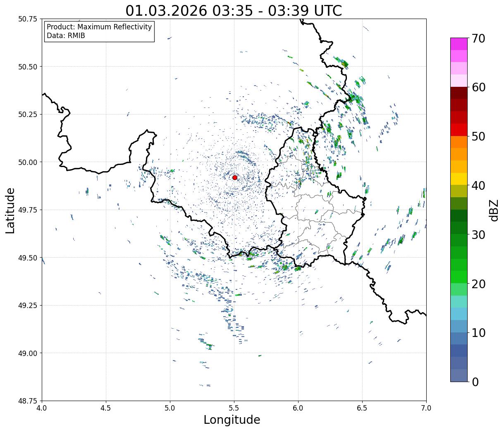Click the plot title showing date and UTC time

click(234, 10)
